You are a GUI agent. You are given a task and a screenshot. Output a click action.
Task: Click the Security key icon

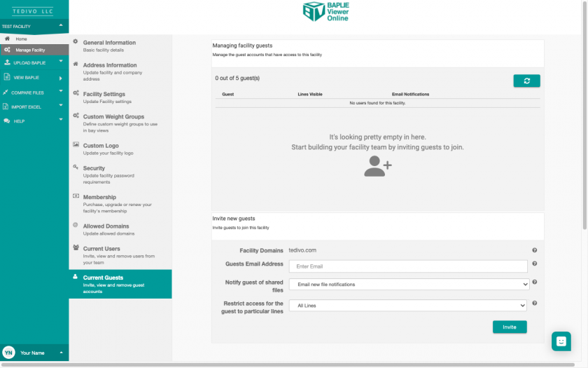[76, 167]
